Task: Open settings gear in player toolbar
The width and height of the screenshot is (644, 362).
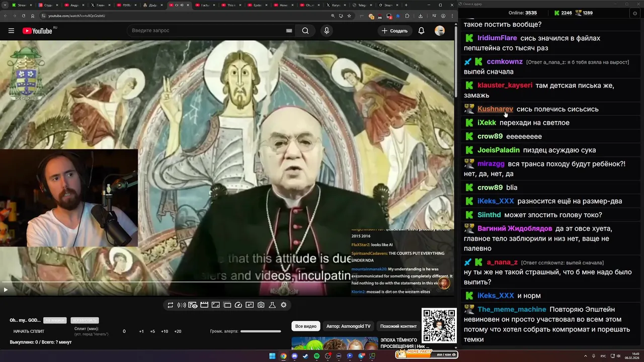Action: coord(284,305)
